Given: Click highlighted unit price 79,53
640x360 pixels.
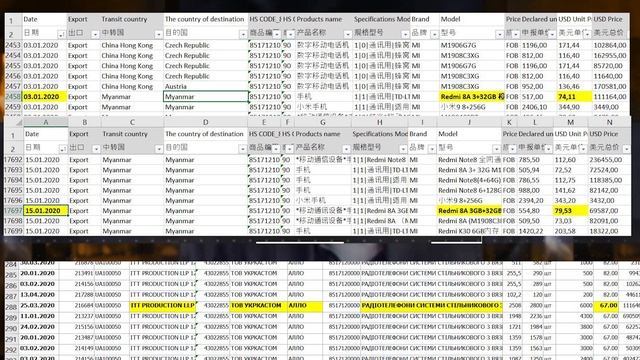Looking at the screenshot, I should coord(571,211).
